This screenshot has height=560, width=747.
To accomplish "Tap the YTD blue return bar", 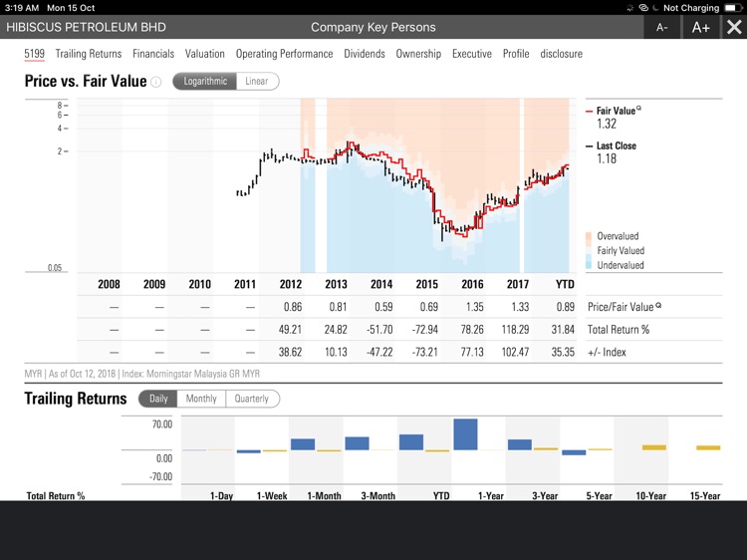I will [x=411, y=442].
